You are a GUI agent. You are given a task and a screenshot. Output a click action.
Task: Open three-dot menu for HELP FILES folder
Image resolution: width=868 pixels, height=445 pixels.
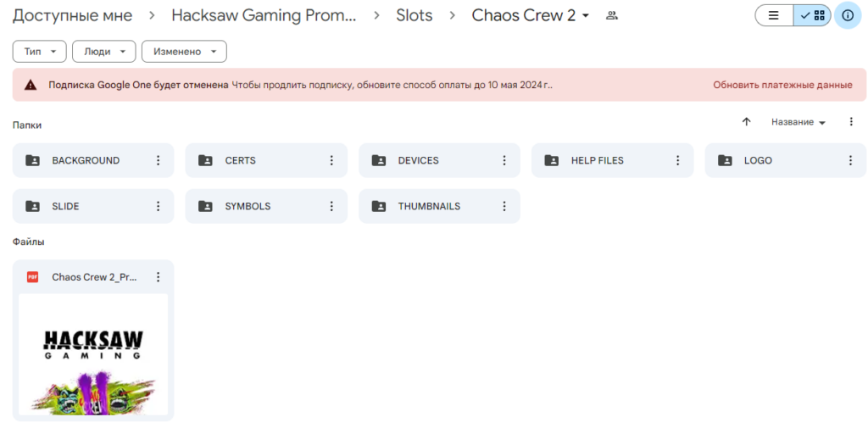[677, 160]
